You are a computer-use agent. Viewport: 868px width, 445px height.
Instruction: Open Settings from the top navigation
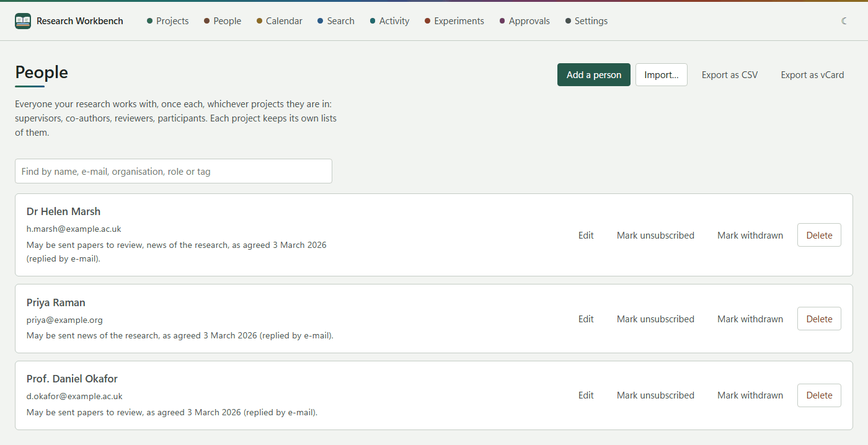587,21
